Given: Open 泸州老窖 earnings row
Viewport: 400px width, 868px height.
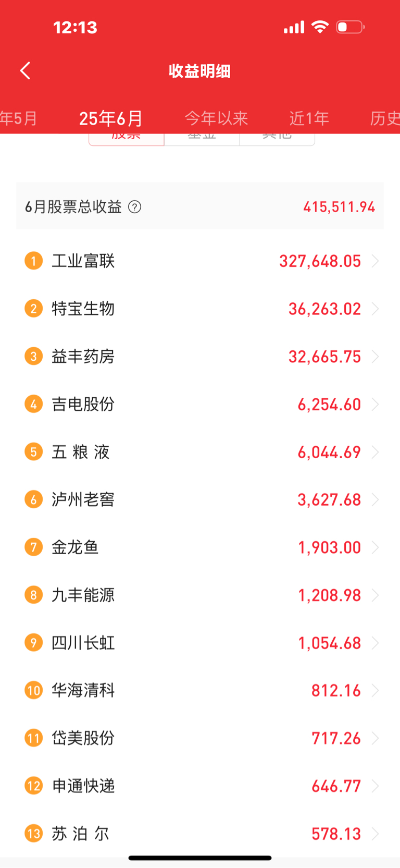Looking at the screenshot, I should 200,499.
